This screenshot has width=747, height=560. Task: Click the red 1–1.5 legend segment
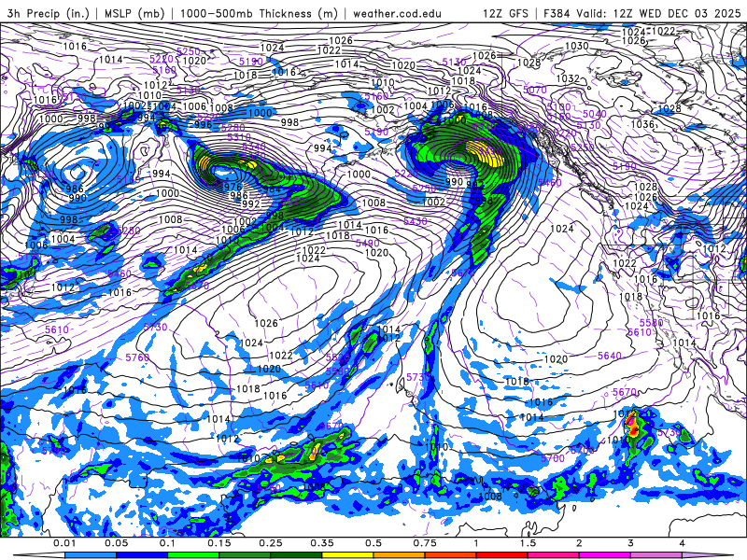click(502, 555)
